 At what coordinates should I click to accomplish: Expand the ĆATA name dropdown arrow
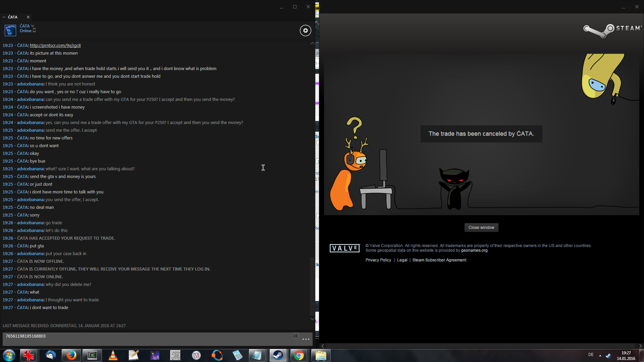pyautogui.click(x=33, y=26)
